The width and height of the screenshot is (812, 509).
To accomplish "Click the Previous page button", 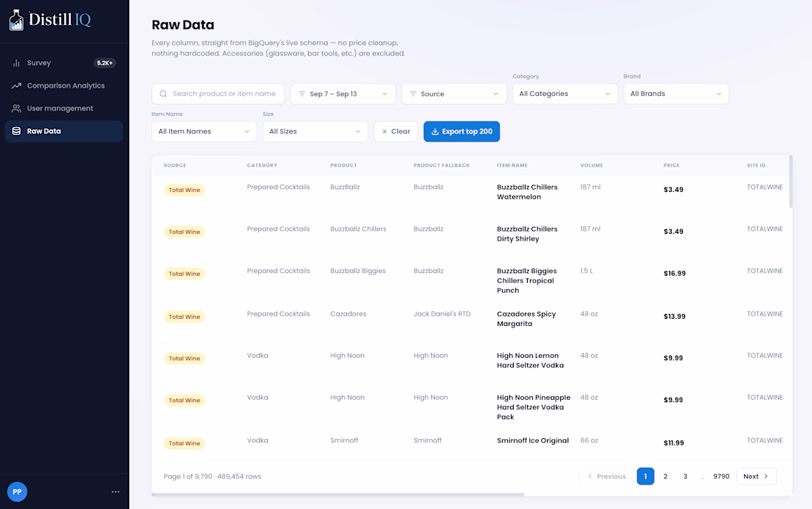I will [606, 477].
